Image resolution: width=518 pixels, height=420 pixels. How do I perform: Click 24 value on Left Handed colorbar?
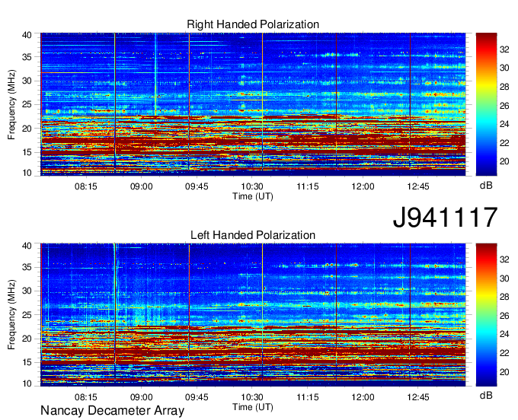504,334
